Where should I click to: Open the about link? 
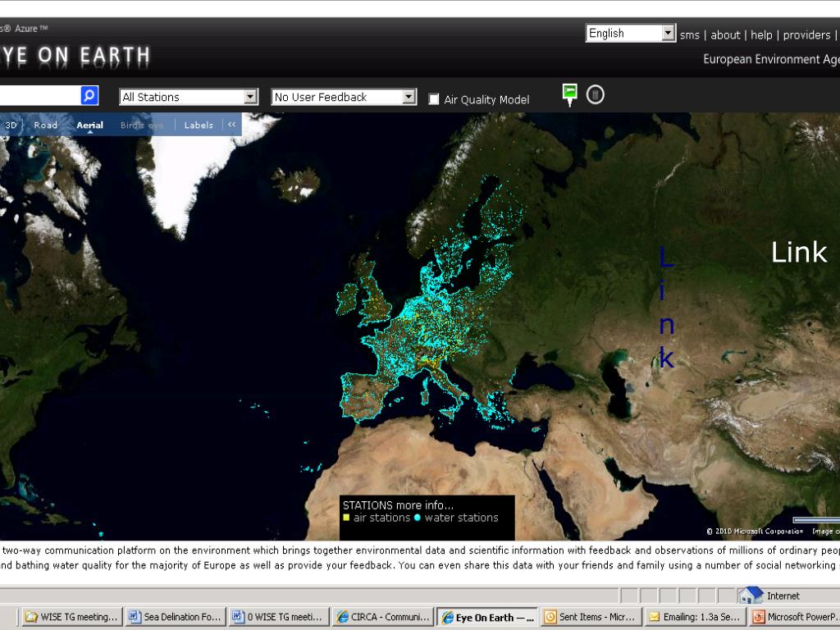coord(725,34)
